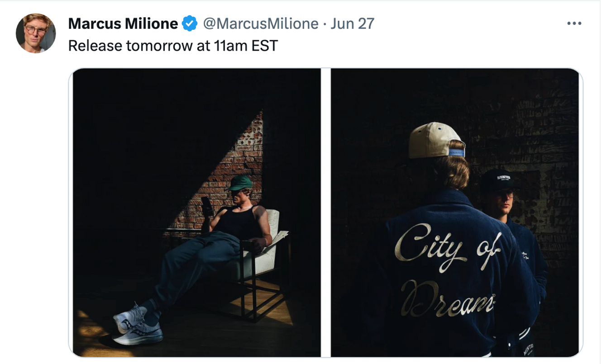Open the Jun 27 timestamp link
The width and height of the screenshot is (602, 364).
353,23
